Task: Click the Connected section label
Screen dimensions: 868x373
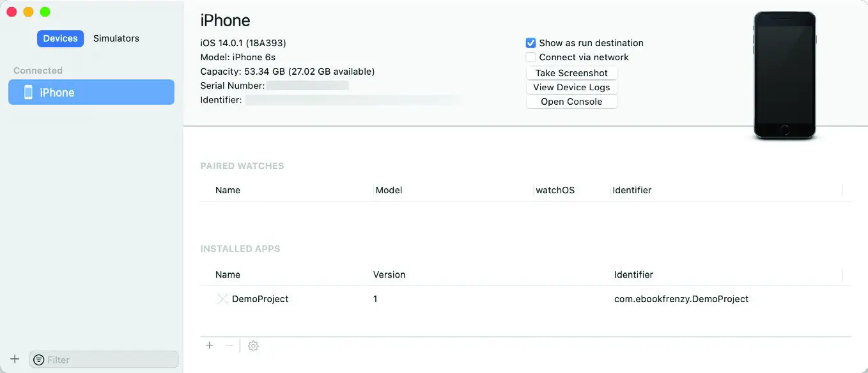Action: 38,70
